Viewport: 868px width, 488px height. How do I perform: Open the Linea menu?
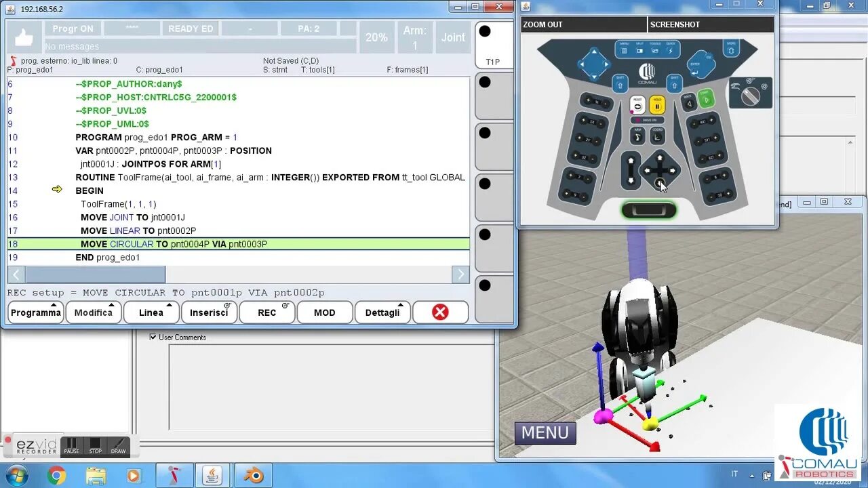coord(151,312)
